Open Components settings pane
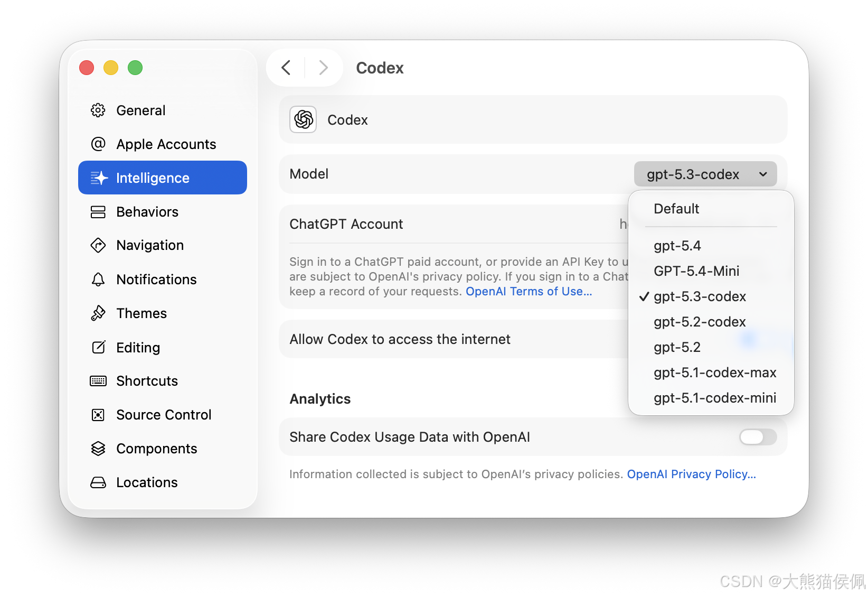The width and height of the screenshot is (868, 596). coord(163,449)
